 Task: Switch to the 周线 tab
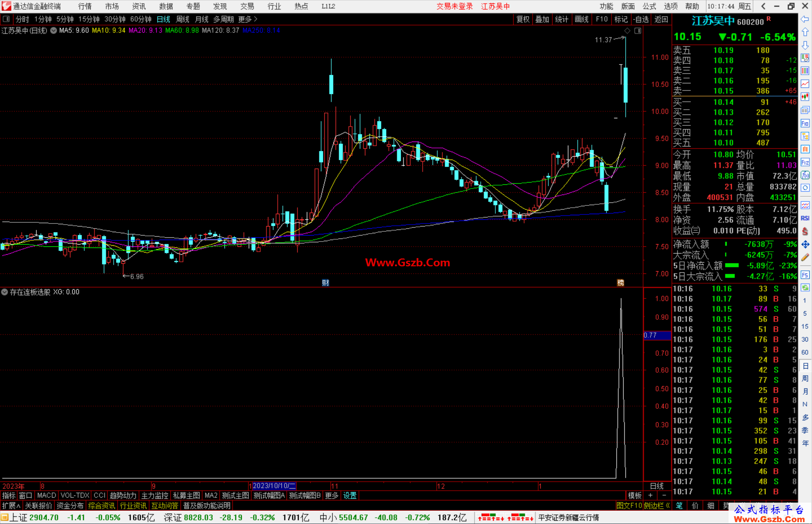click(183, 19)
